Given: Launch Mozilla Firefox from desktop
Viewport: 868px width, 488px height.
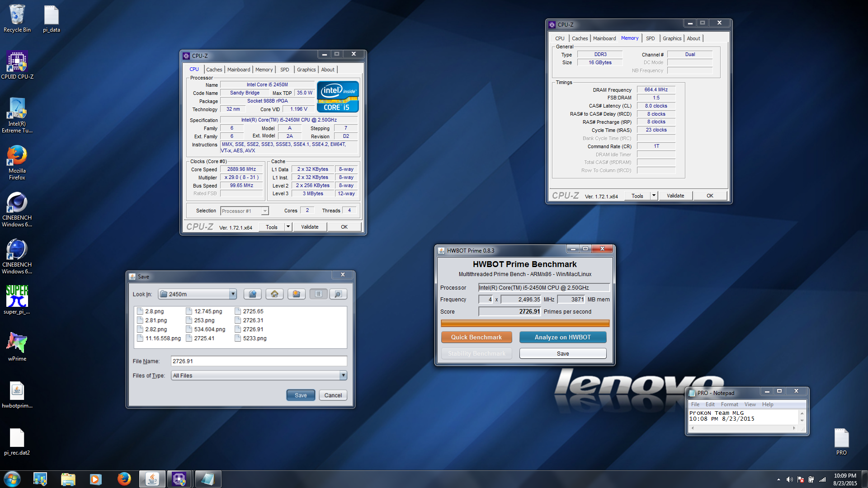Looking at the screenshot, I should [x=17, y=163].
